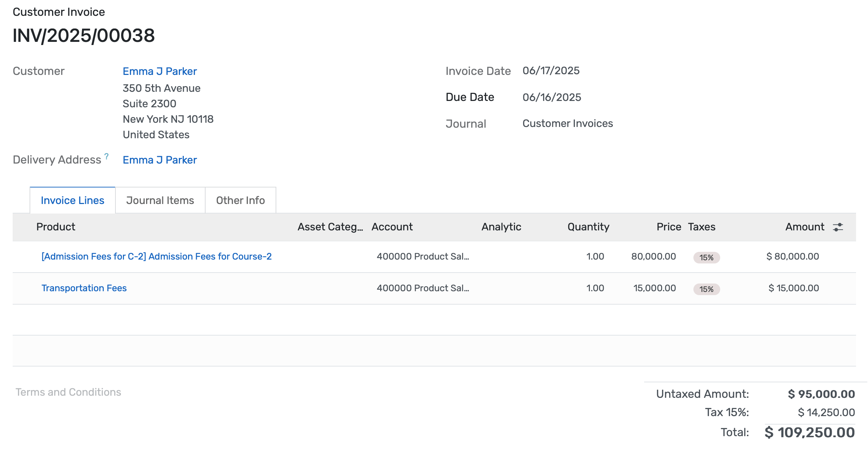Open the Emma J Parker delivery address link
The height and width of the screenshot is (465, 868).
pos(160,160)
